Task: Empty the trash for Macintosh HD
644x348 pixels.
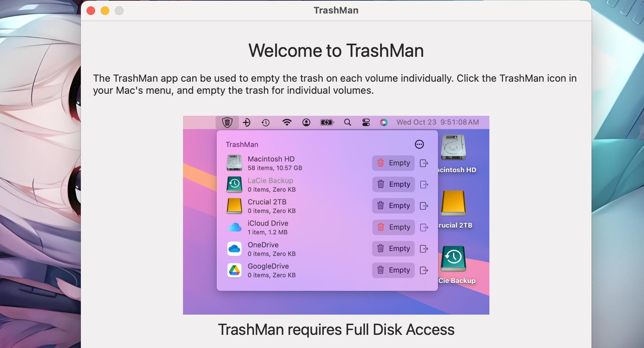Action: (x=393, y=163)
